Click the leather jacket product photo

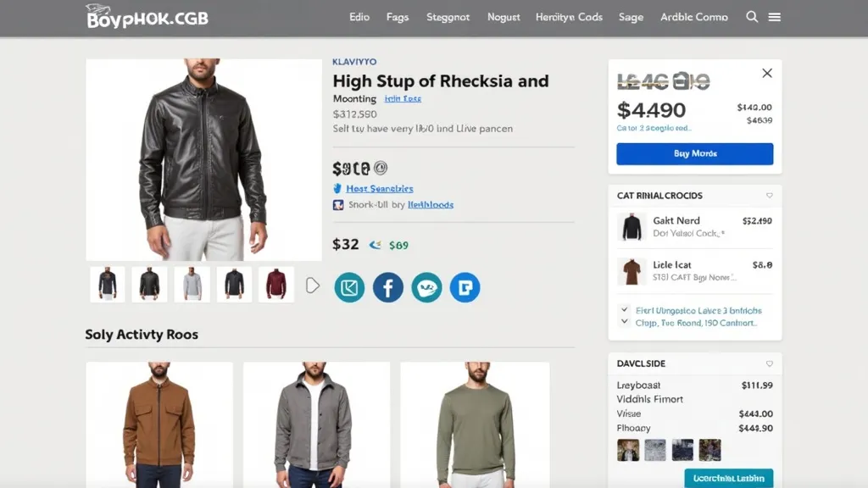pos(203,158)
